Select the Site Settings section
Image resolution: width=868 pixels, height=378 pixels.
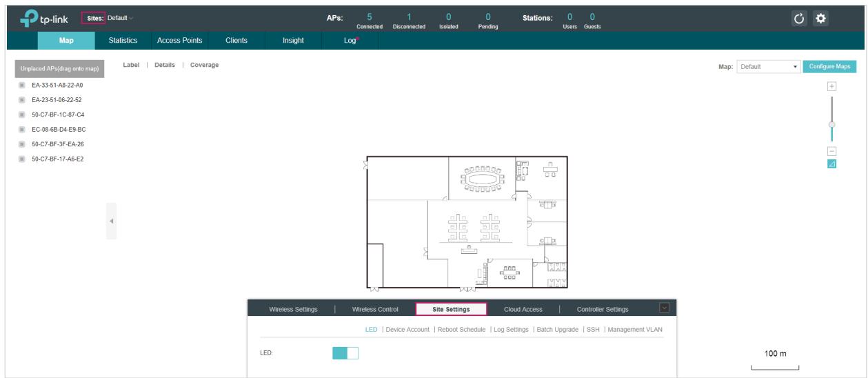point(451,309)
